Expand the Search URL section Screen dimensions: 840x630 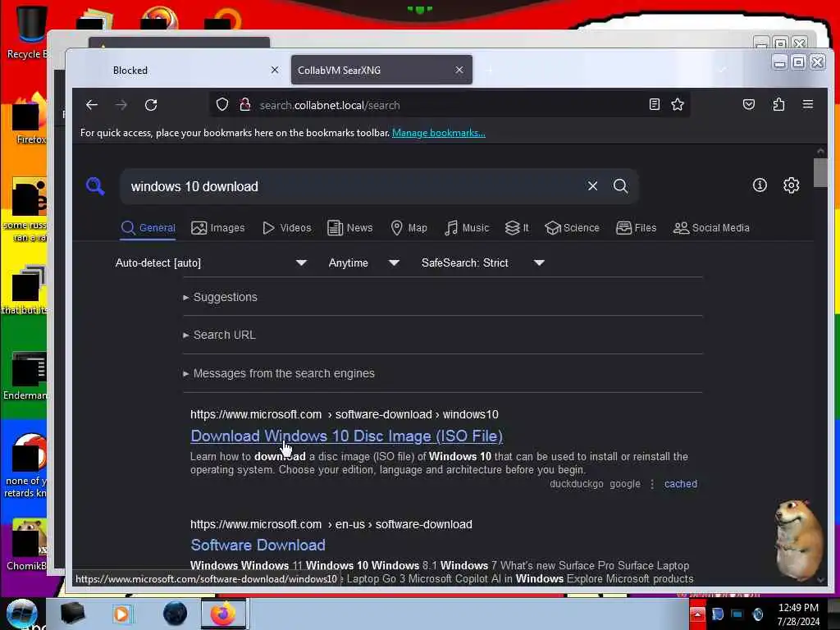tap(219, 335)
